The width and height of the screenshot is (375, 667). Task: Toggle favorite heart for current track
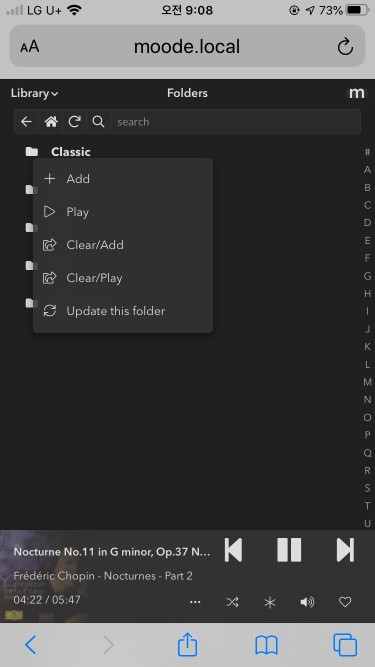[x=345, y=602]
